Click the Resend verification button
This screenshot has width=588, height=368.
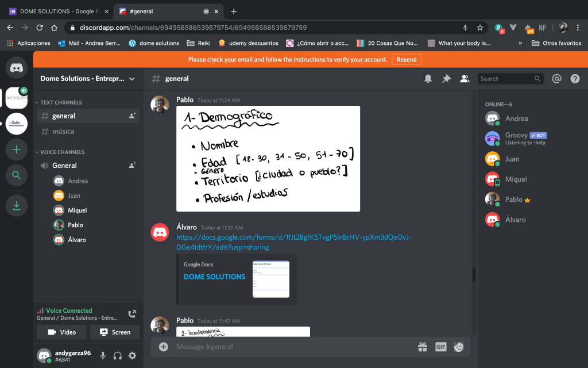tap(407, 59)
